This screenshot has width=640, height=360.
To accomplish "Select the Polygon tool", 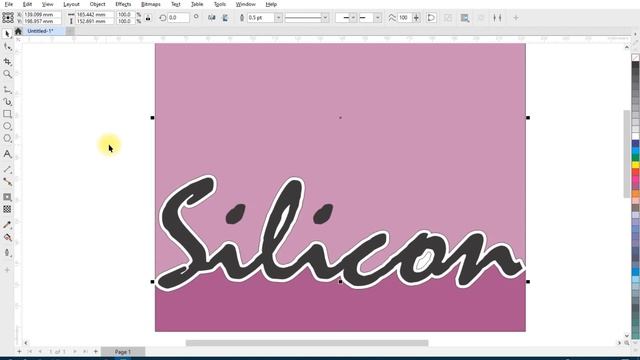I will point(7,139).
